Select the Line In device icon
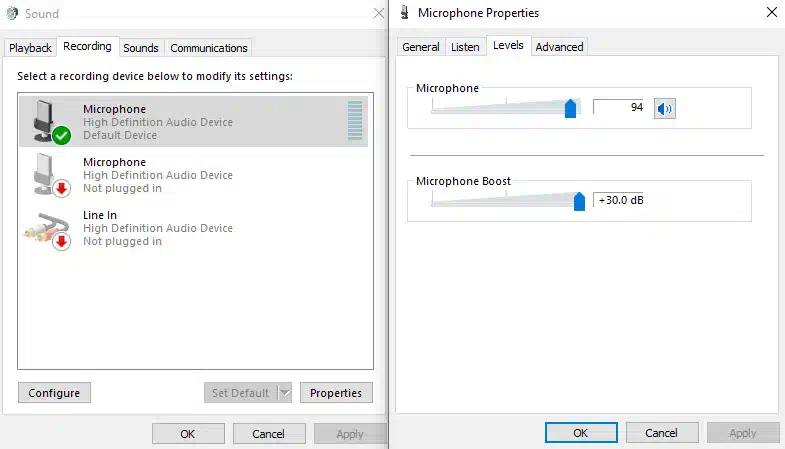This screenshot has width=785, height=449. tap(46, 228)
